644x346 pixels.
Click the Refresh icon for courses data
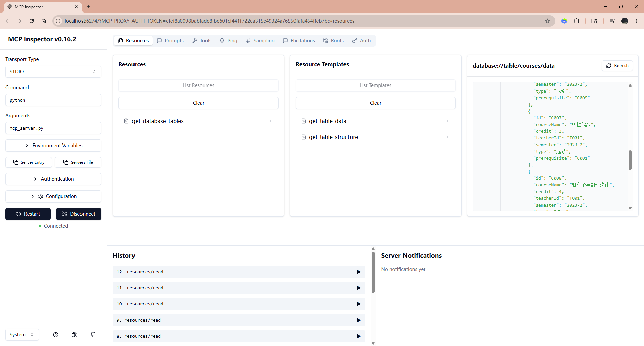pyautogui.click(x=609, y=66)
